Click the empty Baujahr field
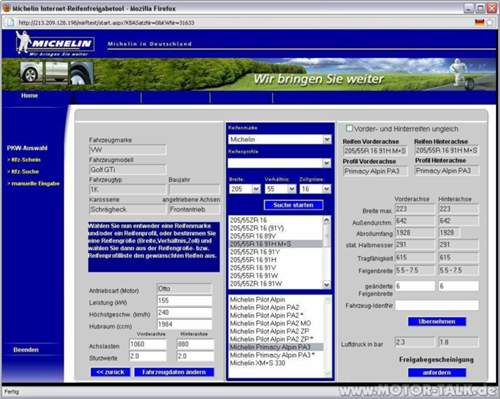500x399 pixels. [x=194, y=189]
